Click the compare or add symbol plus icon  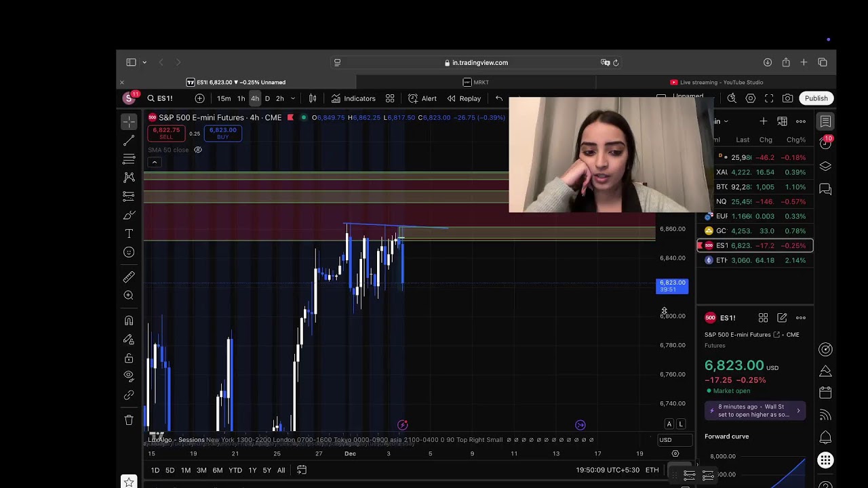[199, 98]
